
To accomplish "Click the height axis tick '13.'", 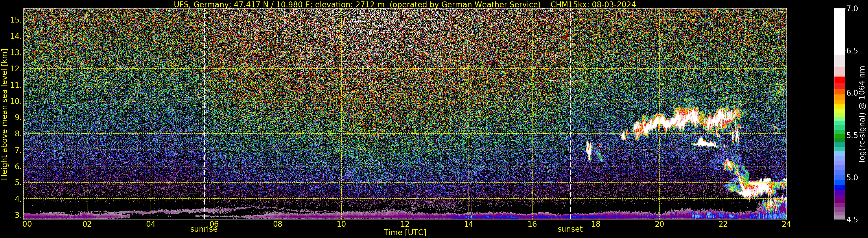I will coord(16,53).
